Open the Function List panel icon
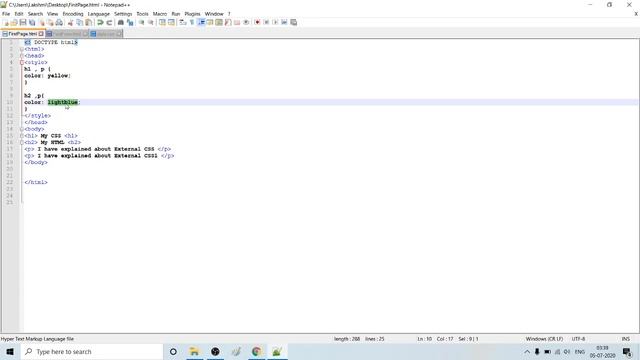This screenshot has height=360, width=640. (x=228, y=22)
